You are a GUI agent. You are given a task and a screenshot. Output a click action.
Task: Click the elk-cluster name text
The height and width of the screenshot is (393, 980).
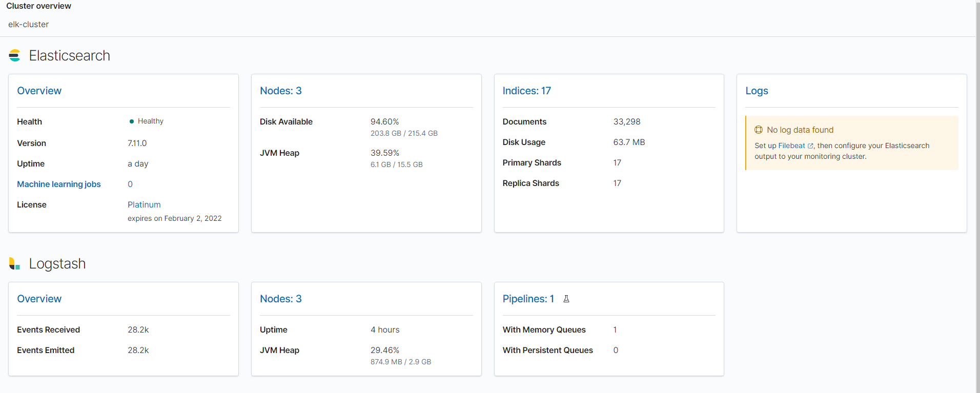click(29, 24)
